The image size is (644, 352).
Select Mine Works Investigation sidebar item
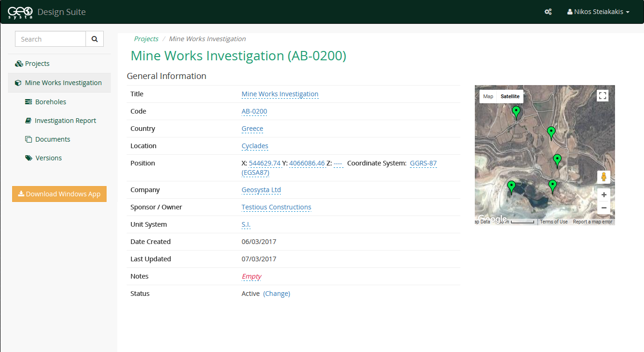(x=59, y=83)
